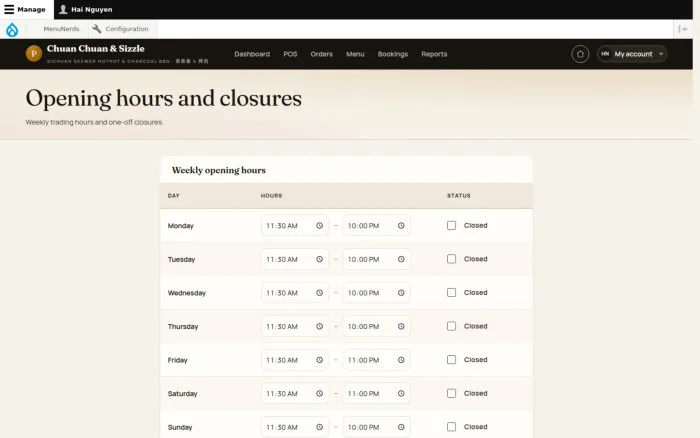Open the Reports nav item
Viewport: 700px width, 438px height.
434,54
